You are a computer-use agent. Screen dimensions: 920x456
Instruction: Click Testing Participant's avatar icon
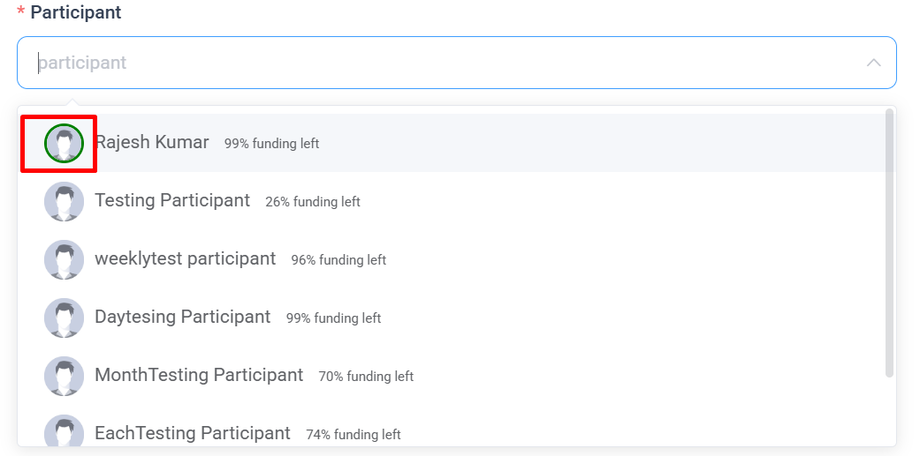(x=64, y=202)
